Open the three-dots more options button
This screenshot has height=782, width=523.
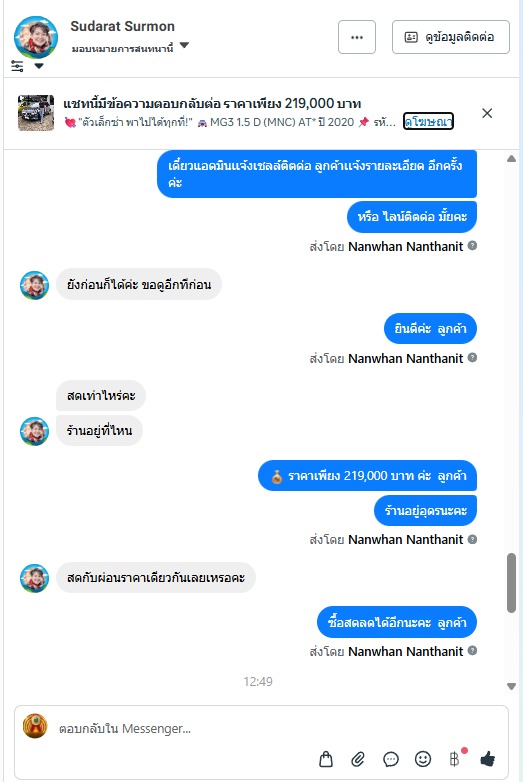click(357, 37)
